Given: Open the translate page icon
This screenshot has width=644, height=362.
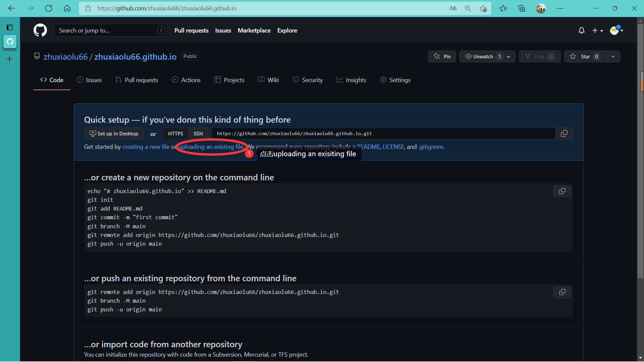Looking at the screenshot, I should click(453, 8).
